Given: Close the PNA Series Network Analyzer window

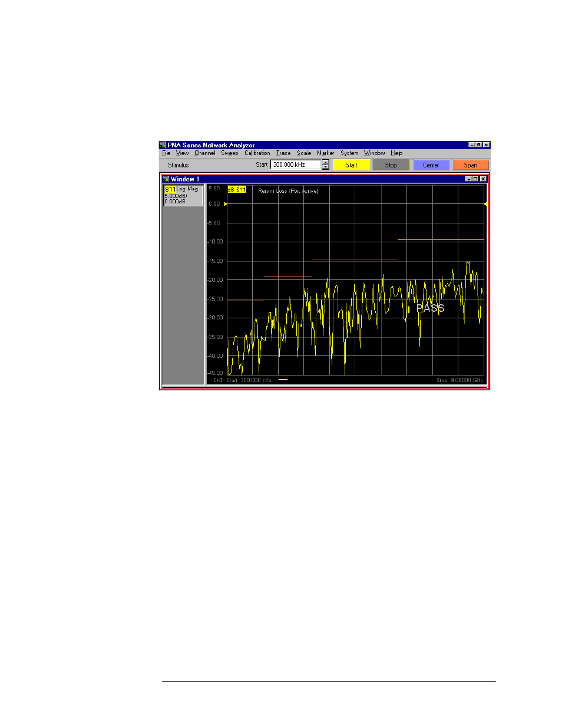Looking at the screenshot, I should click(486, 145).
